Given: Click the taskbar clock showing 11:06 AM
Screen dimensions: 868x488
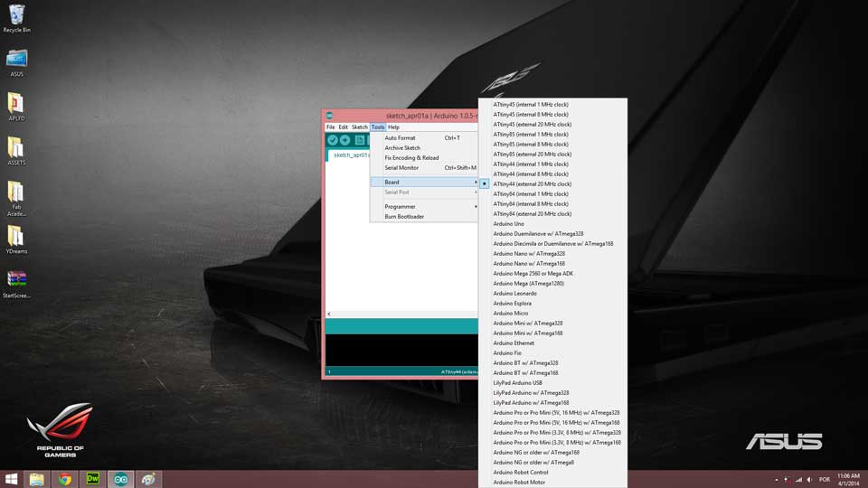Looking at the screenshot, I should (849, 479).
